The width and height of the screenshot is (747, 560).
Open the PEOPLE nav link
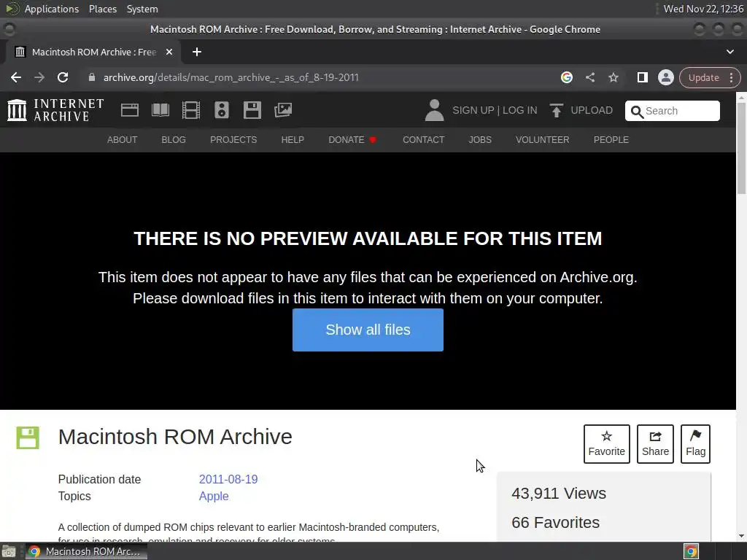(611, 139)
